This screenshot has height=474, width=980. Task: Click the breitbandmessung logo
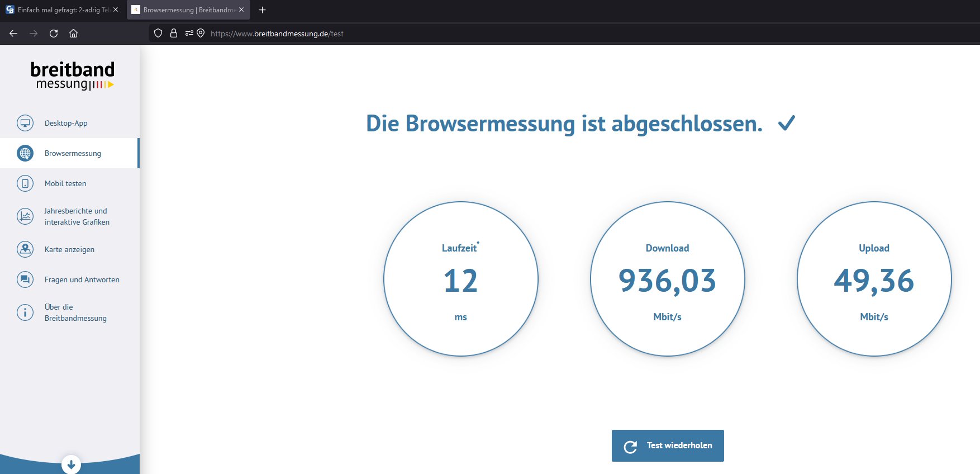pos(73,75)
